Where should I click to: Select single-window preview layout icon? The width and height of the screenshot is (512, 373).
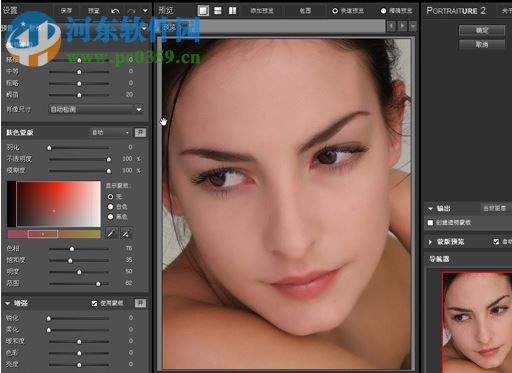[203, 11]
